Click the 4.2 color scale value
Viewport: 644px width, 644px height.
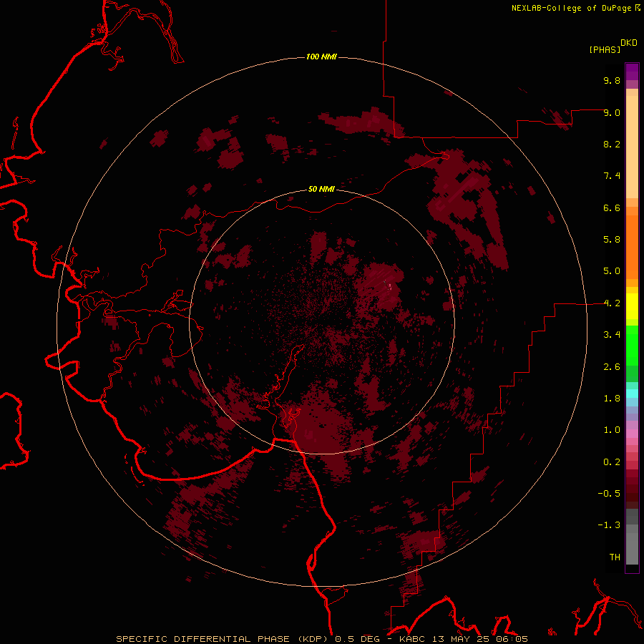click(612, 303)
